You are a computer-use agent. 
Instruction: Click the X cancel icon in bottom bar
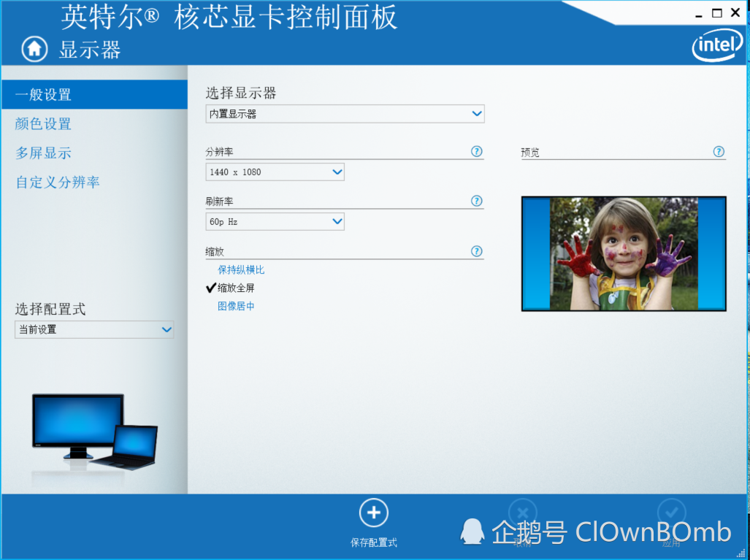(522, 513)
